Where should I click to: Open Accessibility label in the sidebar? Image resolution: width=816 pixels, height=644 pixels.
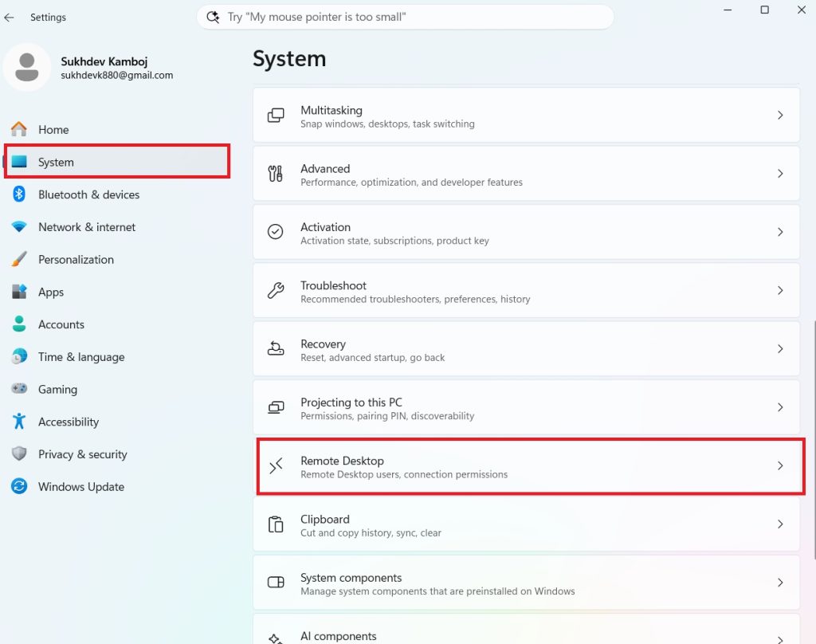click(x=69, y=422)
